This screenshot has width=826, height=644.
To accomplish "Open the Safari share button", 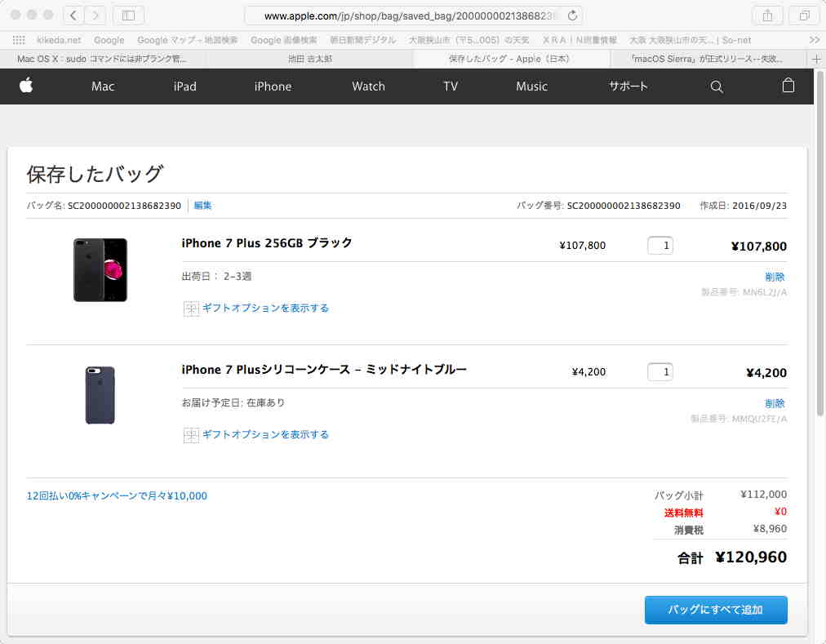I will (767, 16).
